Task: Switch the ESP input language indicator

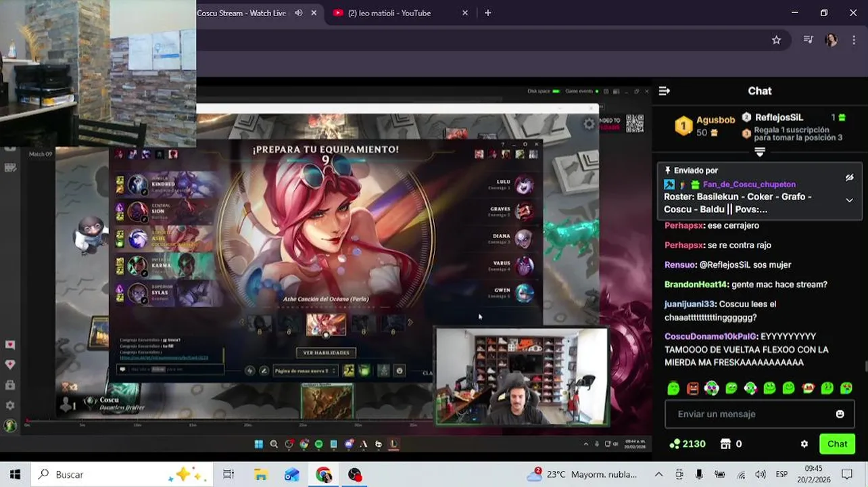Action: click(781, 475)
